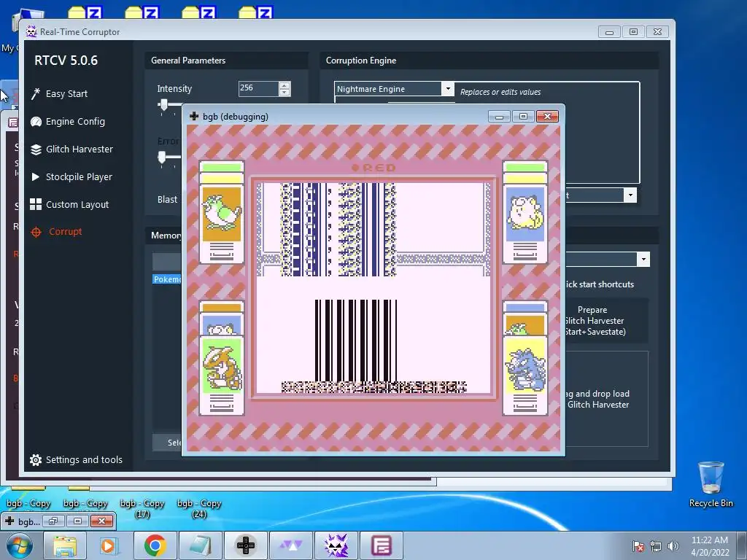The height and width of the screenshot is (560, 747).
Task: Click the corrupted game screen in bgb
Action: click(x=374, y=288)
